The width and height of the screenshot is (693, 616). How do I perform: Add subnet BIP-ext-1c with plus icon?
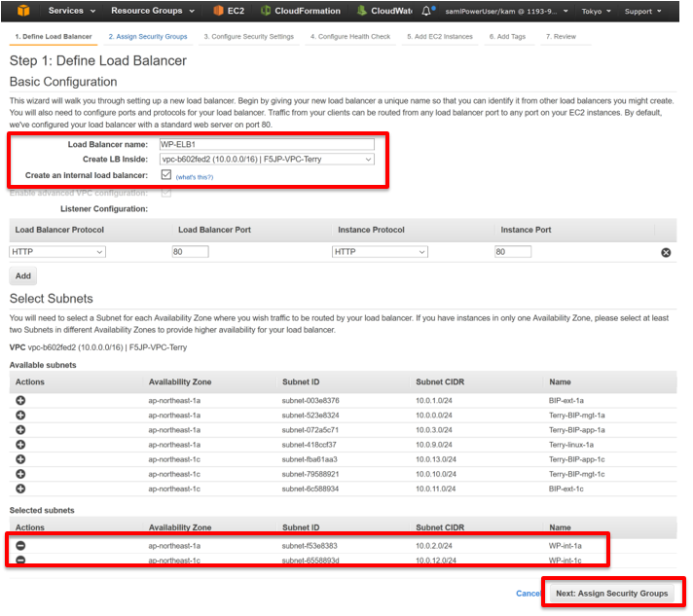20,489
